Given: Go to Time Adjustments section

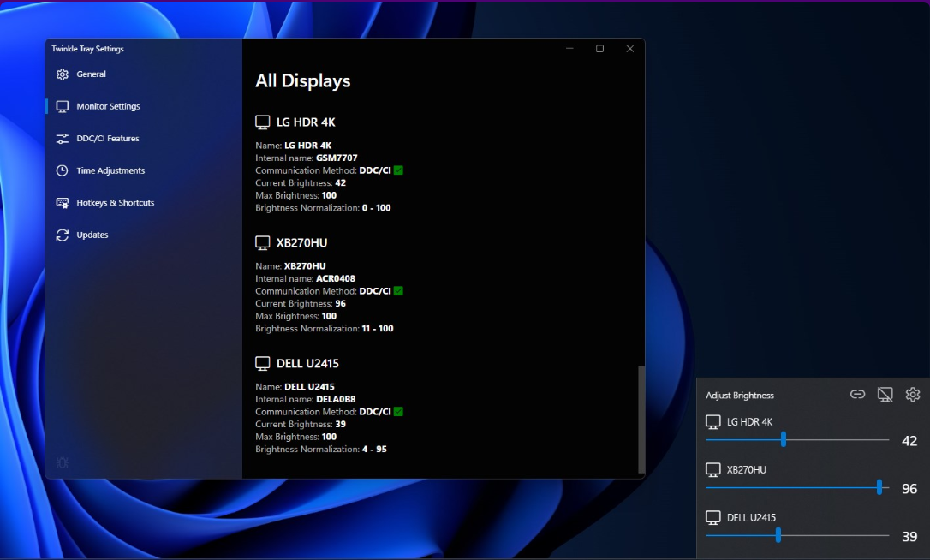Looking at the screenshot, I should tap(144, 170).
